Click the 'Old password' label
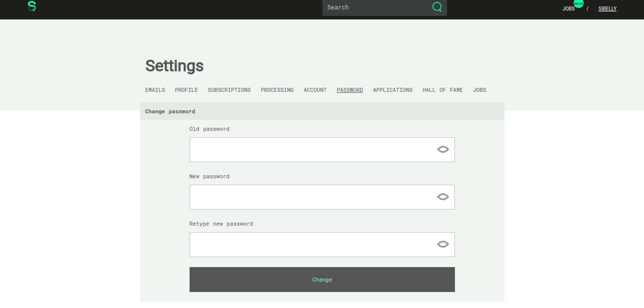Screen dimensions: 644x308 tap(210, 129)
